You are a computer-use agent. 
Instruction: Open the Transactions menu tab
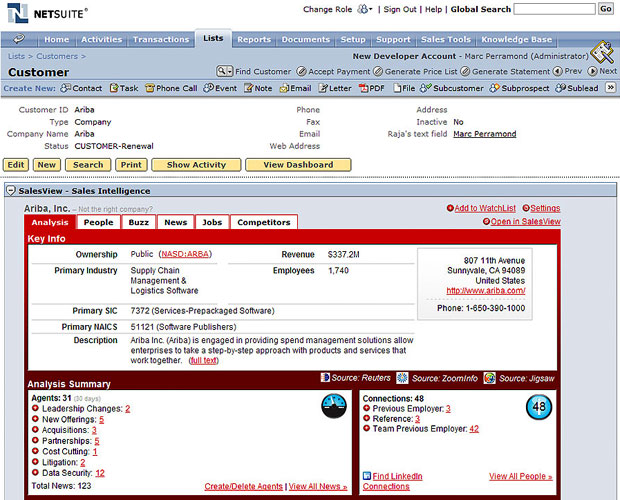pyautogui.click(x=161, y=40)
